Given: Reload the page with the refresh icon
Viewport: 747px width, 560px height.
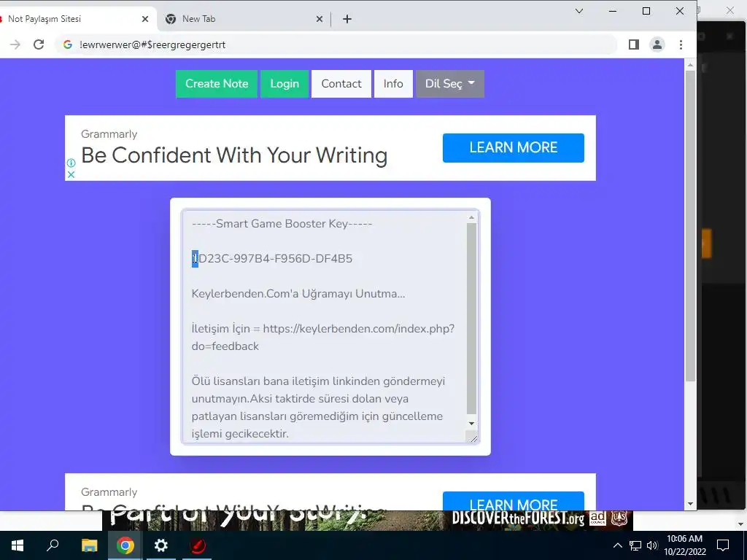Looking at the screenshot, I should [x=39, y=44].
